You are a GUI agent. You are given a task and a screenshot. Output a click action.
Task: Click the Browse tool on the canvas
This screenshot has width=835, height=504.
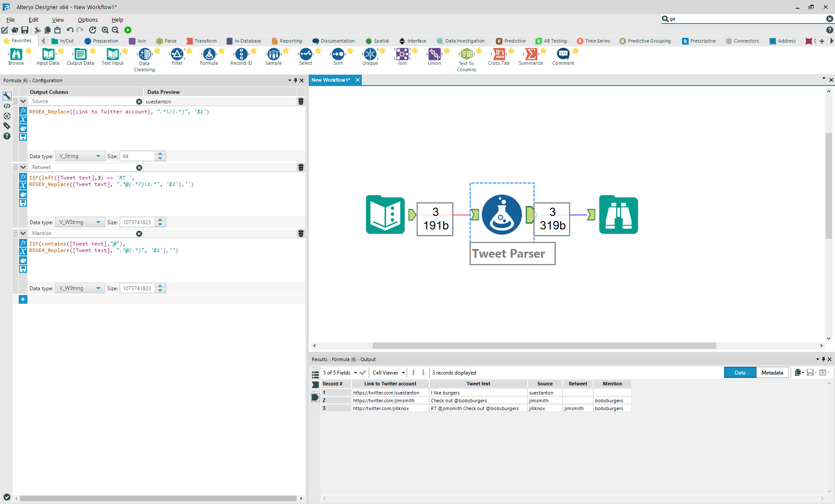(618, 215)
